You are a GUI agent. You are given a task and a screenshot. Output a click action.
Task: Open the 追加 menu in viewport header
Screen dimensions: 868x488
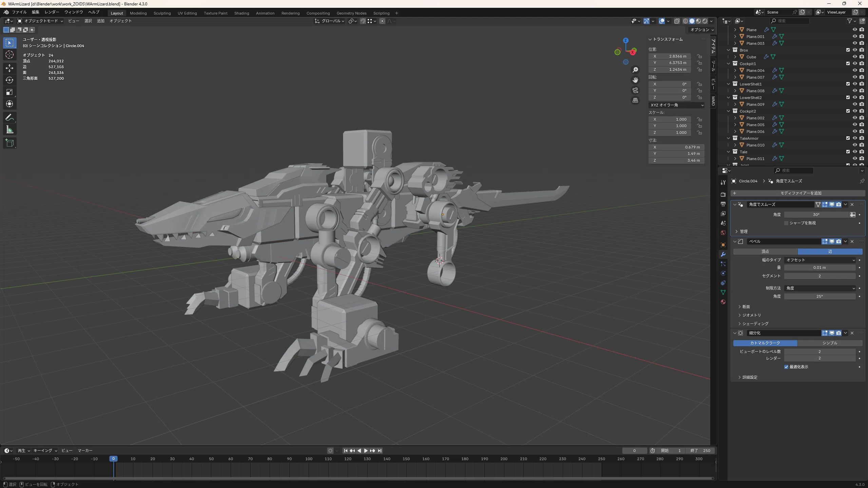[x=100, y=21]
